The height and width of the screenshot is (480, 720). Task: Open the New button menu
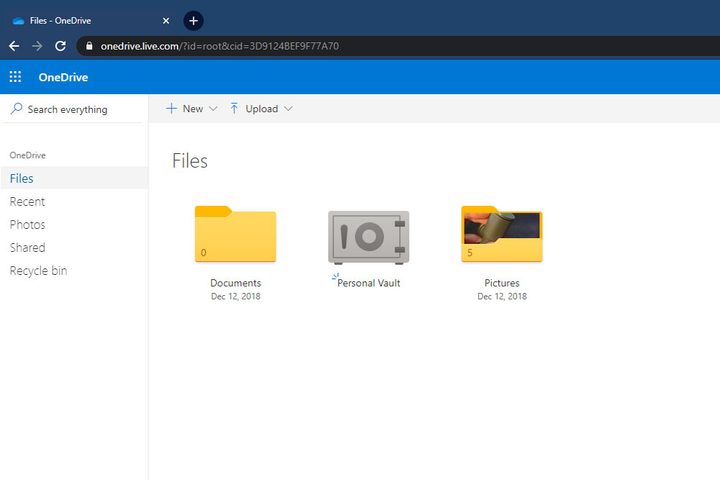click(x=191, y=109)
